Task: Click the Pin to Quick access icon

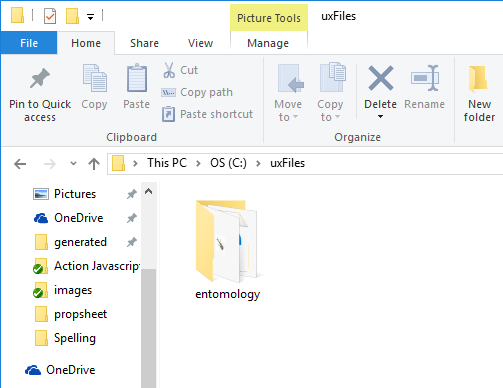Action: 40,78
